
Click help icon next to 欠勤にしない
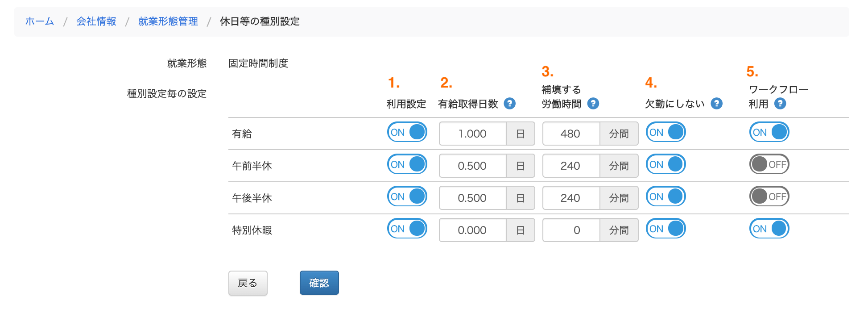(716, 104)
